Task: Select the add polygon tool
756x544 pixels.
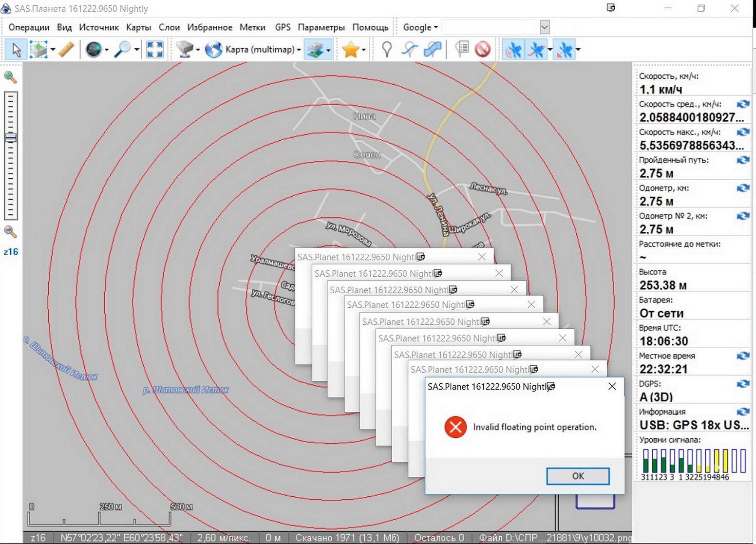Action: (433, 50)
